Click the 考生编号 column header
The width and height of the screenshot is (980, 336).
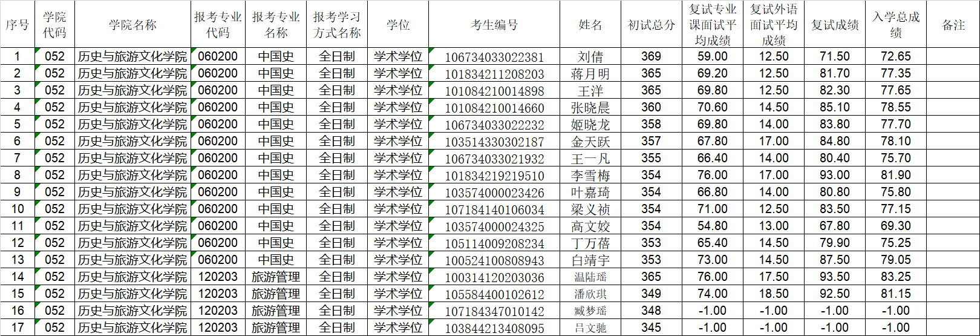(494, 25)
